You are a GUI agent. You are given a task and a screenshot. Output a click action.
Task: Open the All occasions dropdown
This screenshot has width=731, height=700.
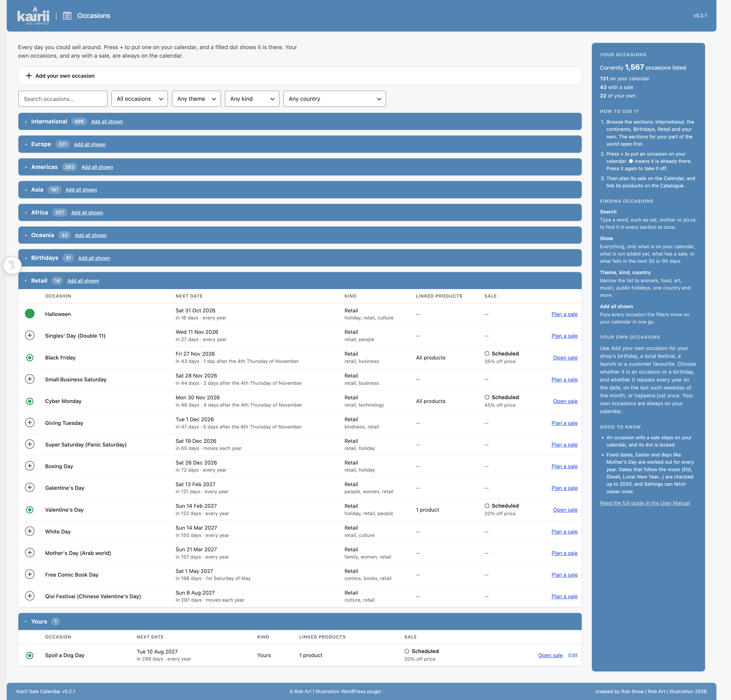(139, 99)
